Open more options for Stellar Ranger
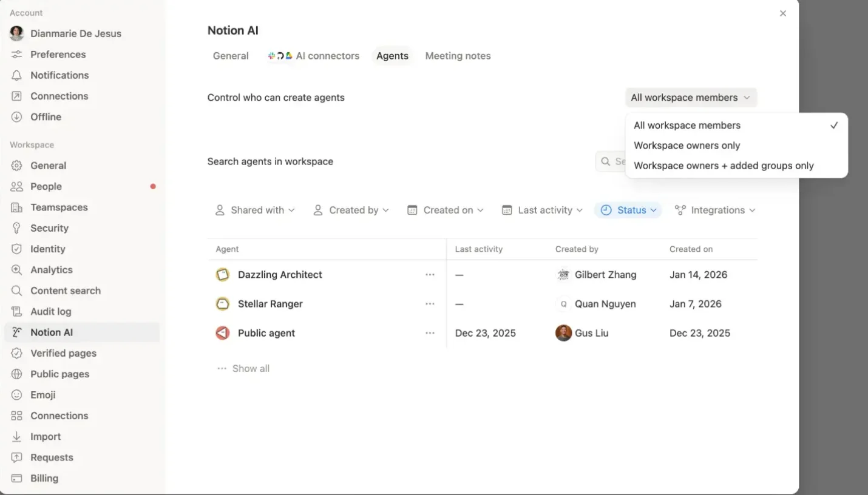868x495 pixels. [x=430, y=304]
